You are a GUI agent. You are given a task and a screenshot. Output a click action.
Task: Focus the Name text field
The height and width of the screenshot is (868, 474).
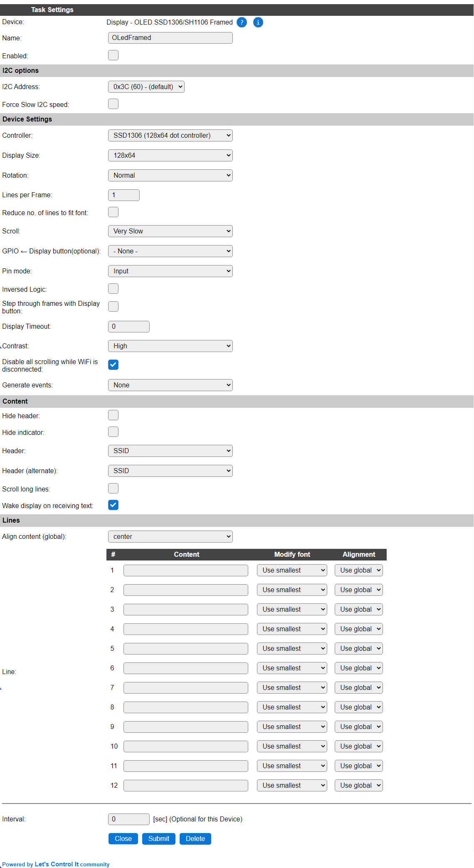coord(170,38)
